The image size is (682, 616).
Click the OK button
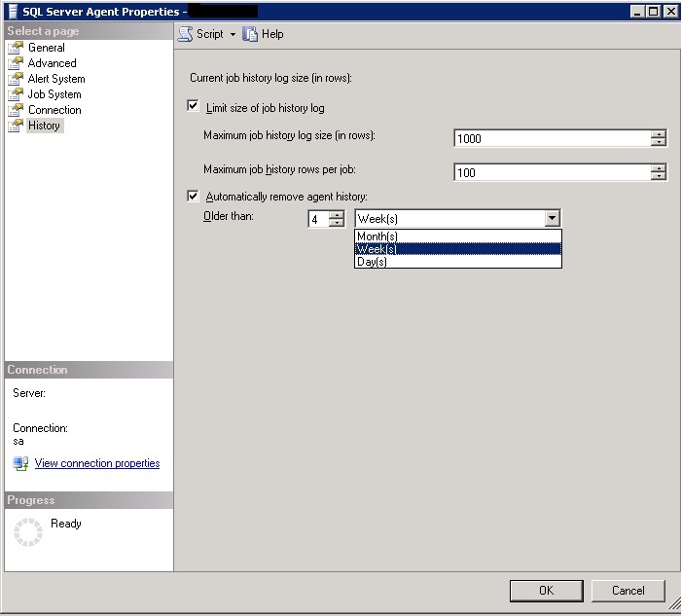pos(547,591)
